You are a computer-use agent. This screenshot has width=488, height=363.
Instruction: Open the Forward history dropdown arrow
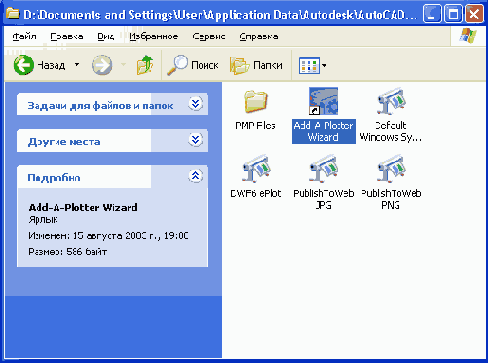pyautogui.click(x=123, y=64)
